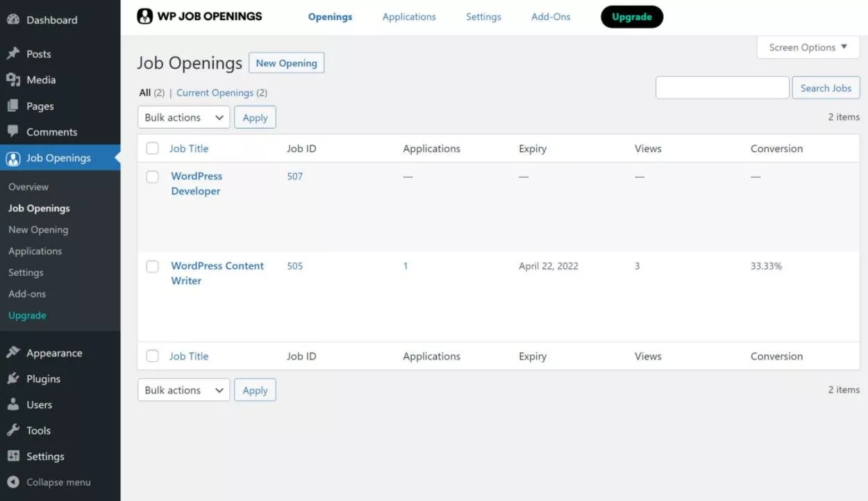Image resolution: width=868 pixels, height=501 pixels.
Task: Click the Appearance paintbrush icon
Action: click(13, 353)
